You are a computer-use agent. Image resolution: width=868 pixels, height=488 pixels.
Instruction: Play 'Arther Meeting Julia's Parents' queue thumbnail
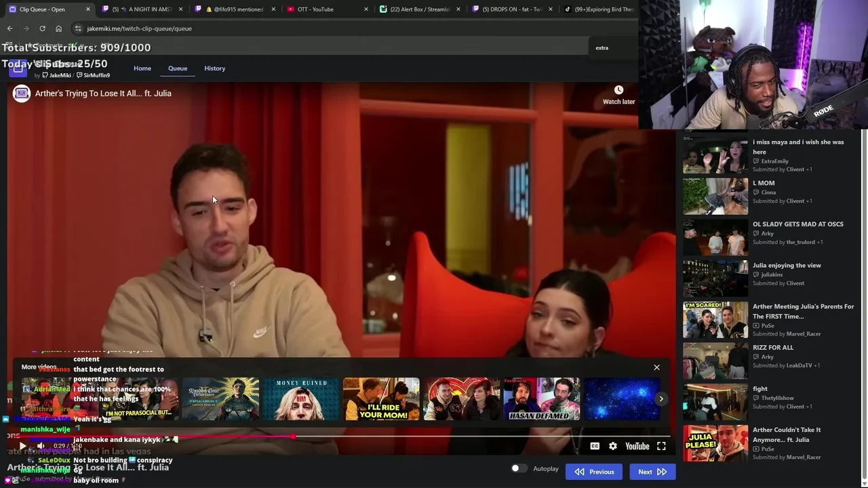click(x=715, y=320)
